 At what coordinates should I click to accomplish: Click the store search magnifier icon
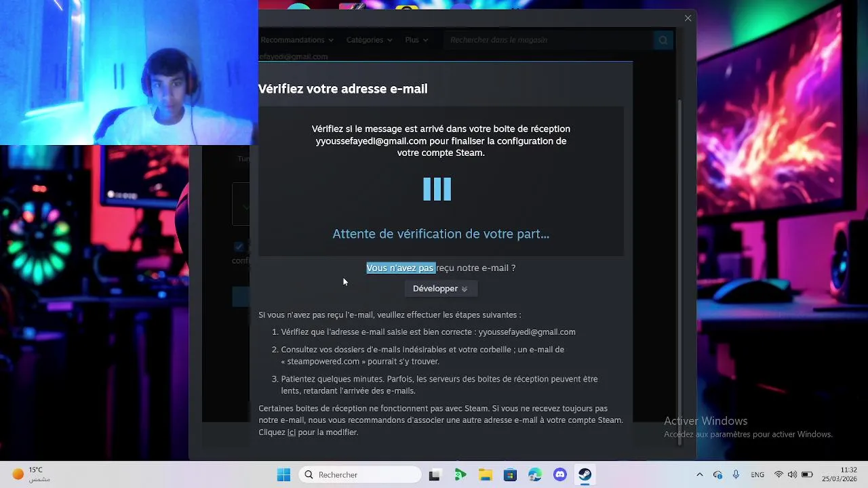click(x=663, y=40)
